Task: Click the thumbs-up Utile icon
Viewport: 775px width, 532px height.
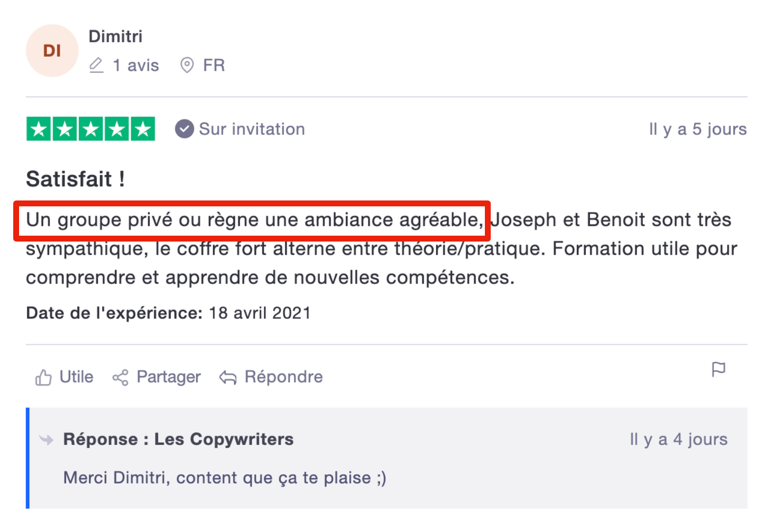Action: click(x=44, y=377)
